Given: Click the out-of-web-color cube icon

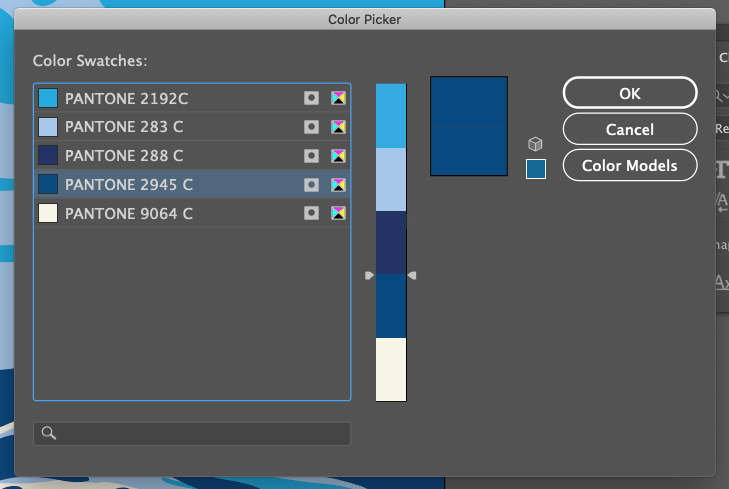Looking at the screenshot, I should tap(535, 145).
